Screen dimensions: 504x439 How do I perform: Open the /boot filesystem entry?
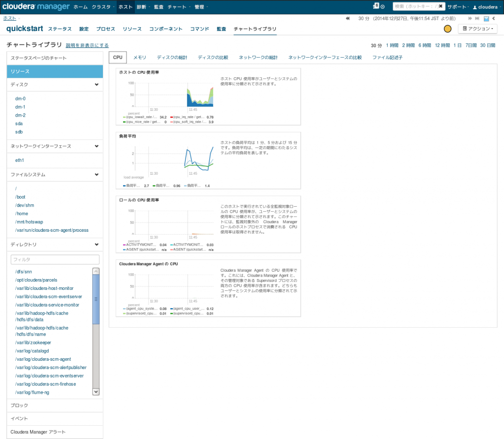20,197
